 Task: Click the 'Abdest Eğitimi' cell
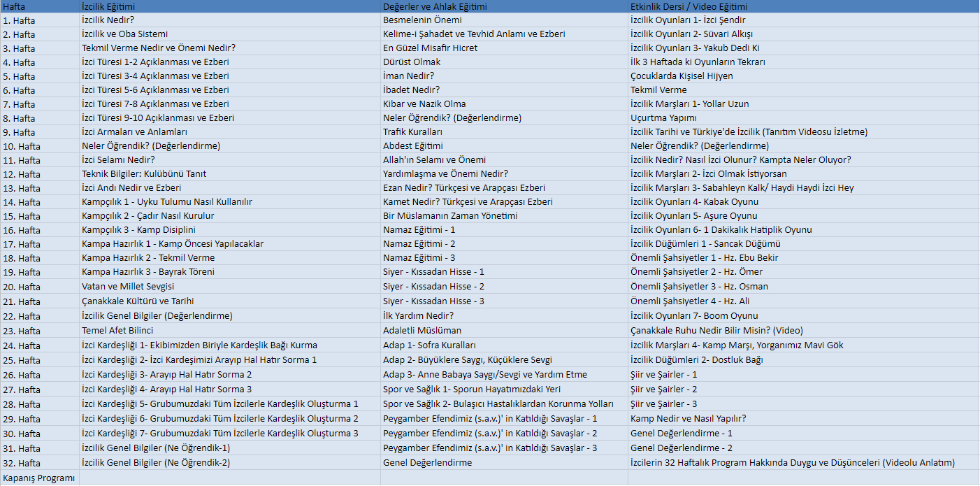tap(504, 146)
